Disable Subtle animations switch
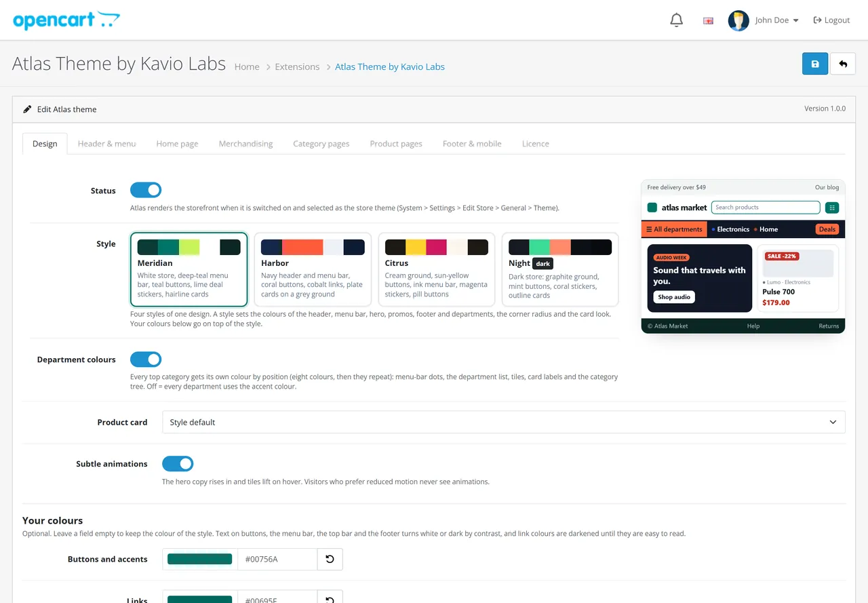Image resolution: width=868 pixels, height=603 pixels. coord(178,464)
